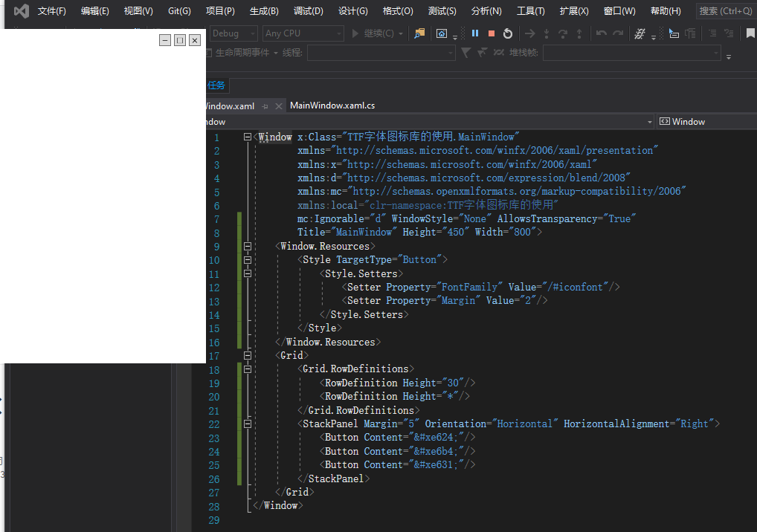Open the 窗口(W) menu

point(619,11)
